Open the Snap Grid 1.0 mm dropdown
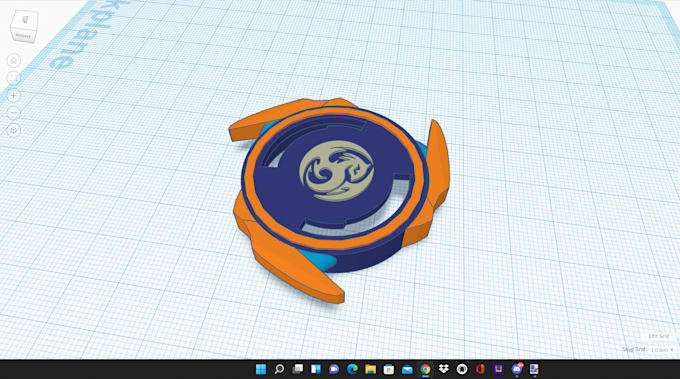 (x=662, y=350)
